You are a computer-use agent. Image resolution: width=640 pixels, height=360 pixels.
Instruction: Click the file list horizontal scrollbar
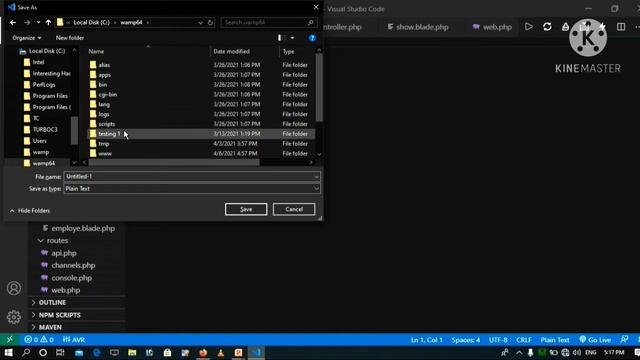coord(174,162)
